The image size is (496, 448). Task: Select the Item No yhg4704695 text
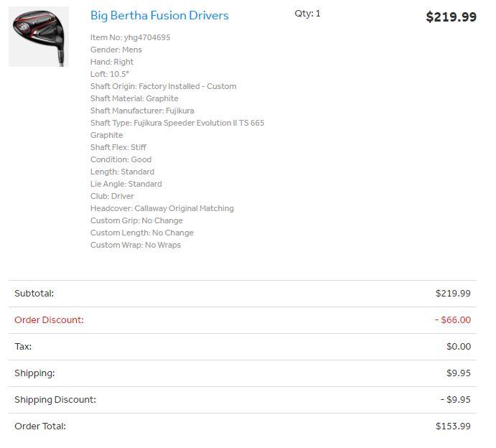pos(130,37)
